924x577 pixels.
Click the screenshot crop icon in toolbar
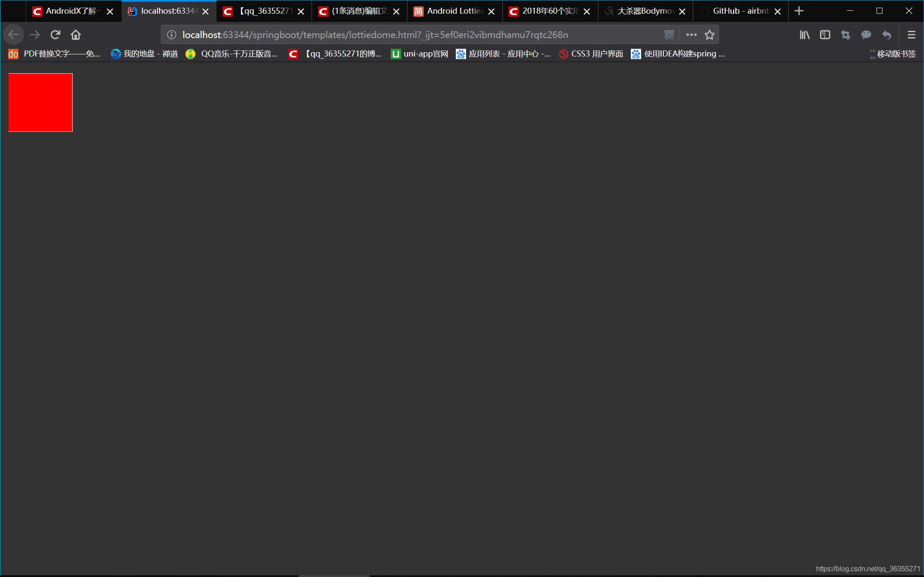point(846,35)
